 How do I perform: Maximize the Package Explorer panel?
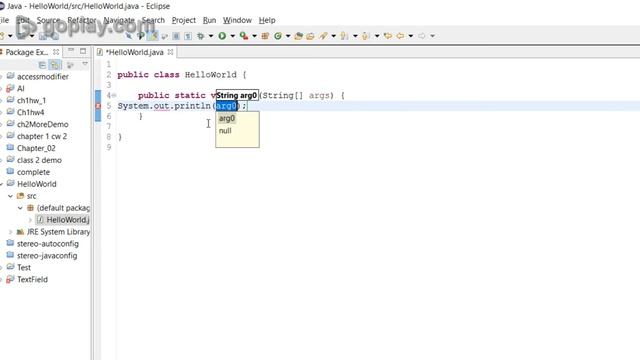[x=83, y=51]
